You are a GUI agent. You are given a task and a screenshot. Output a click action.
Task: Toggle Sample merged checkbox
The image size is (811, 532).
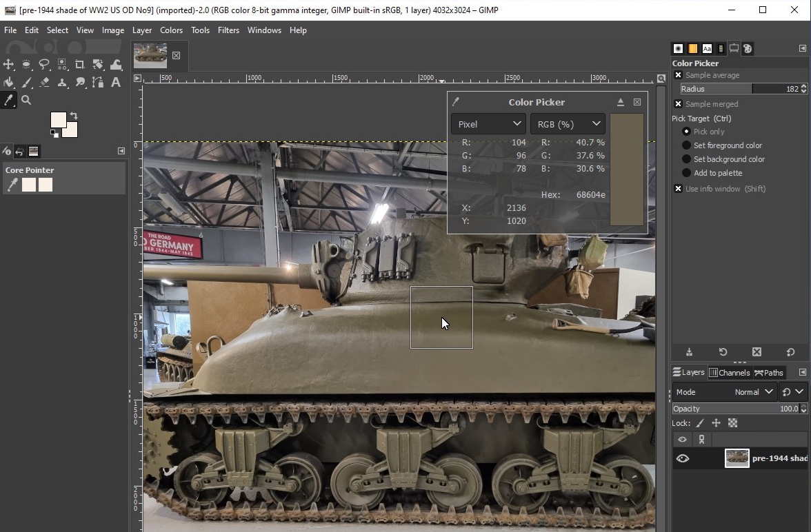tap(678, 104)
